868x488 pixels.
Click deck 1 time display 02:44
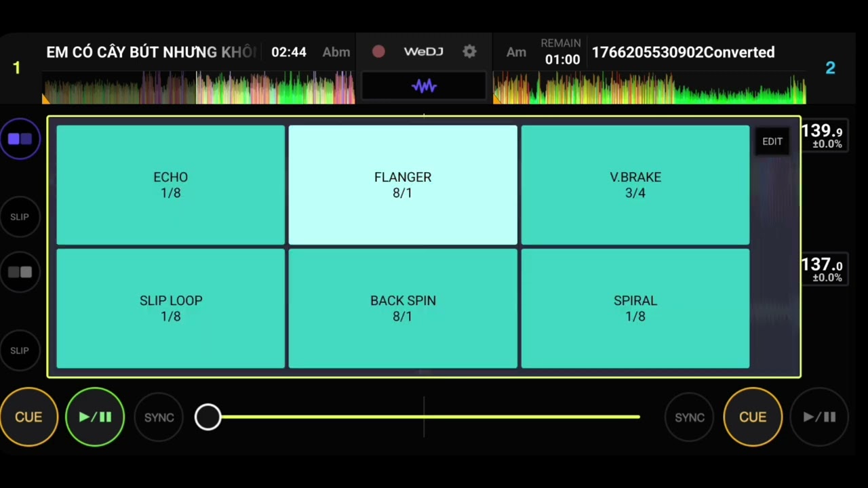[289, 52]
